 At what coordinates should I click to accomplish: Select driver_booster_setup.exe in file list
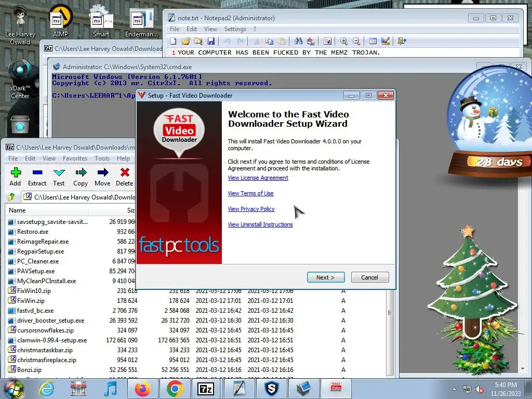50,320
